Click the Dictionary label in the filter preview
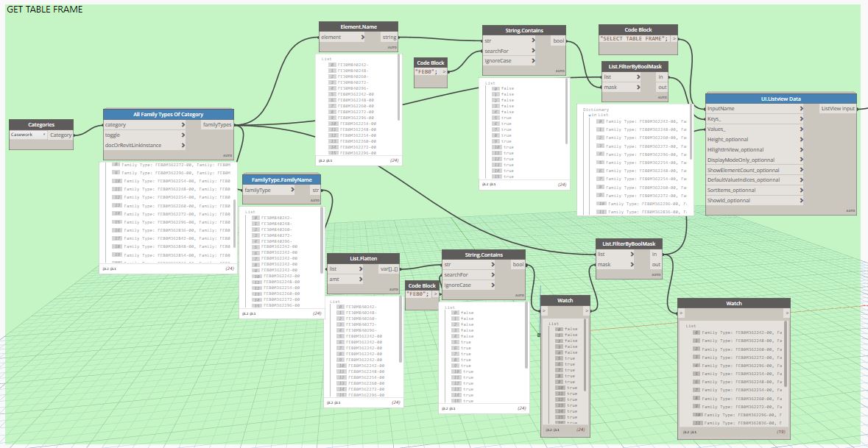868x448 pixels. pyautogui.click(x=596, y=110)
